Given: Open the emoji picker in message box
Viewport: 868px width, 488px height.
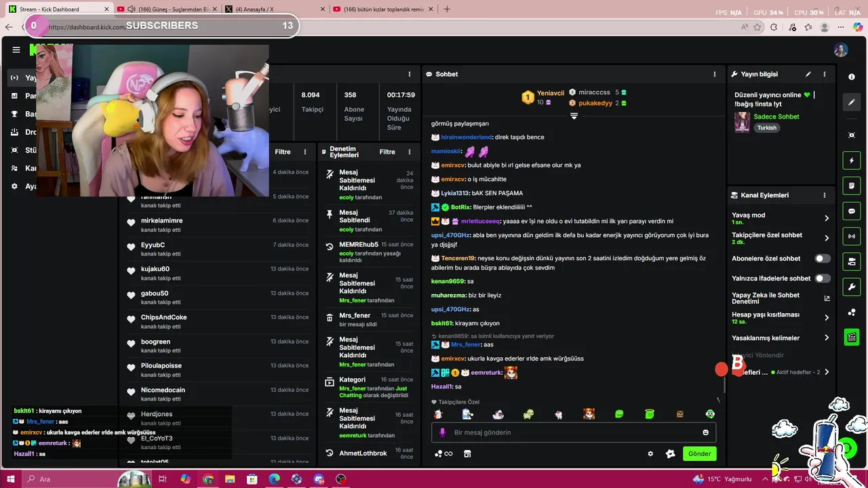Looking at the screenshot, I should [705, 432].
